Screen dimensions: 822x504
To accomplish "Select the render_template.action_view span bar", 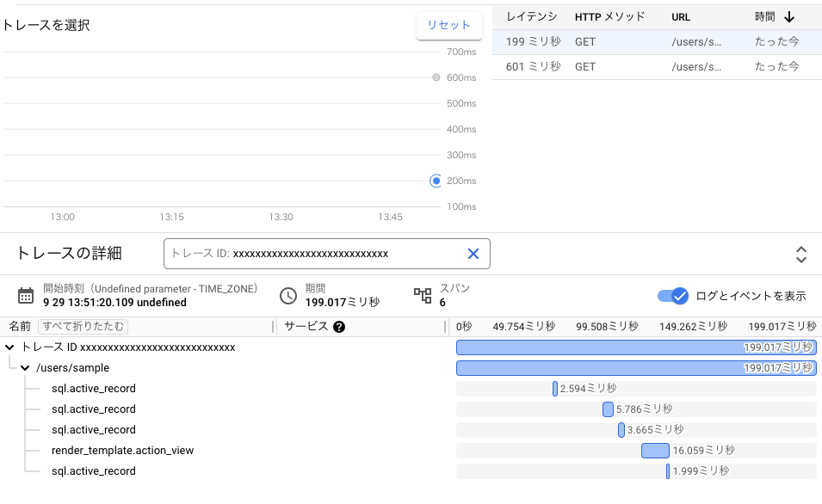I will (655, 451).
